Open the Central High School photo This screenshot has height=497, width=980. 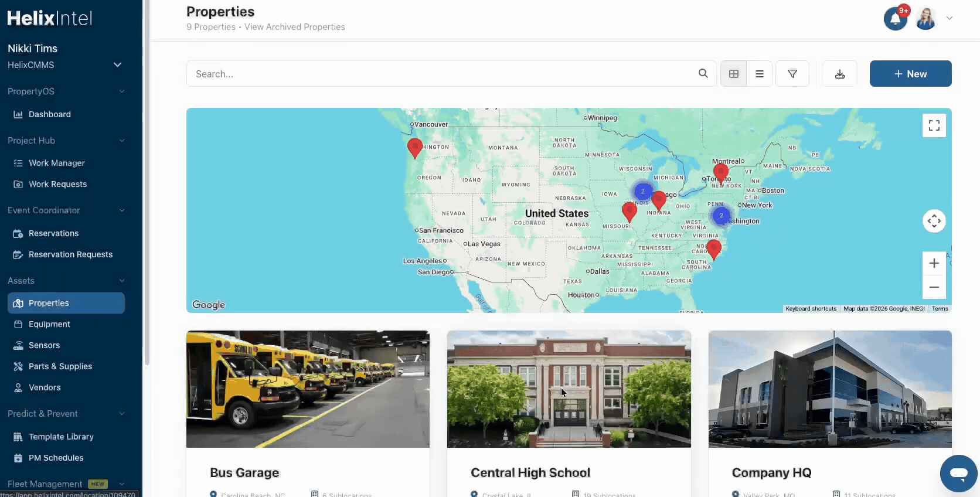pyautogui.click(x=569, y=389)
